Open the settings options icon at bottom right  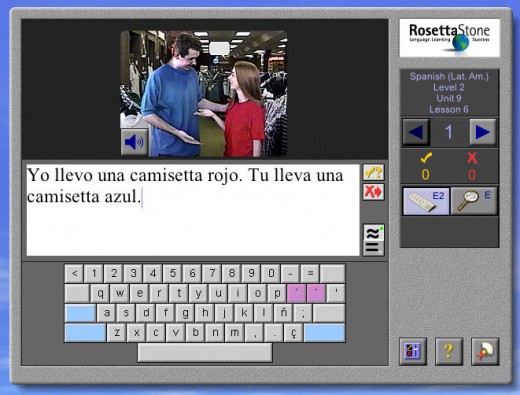click(413, 351)
